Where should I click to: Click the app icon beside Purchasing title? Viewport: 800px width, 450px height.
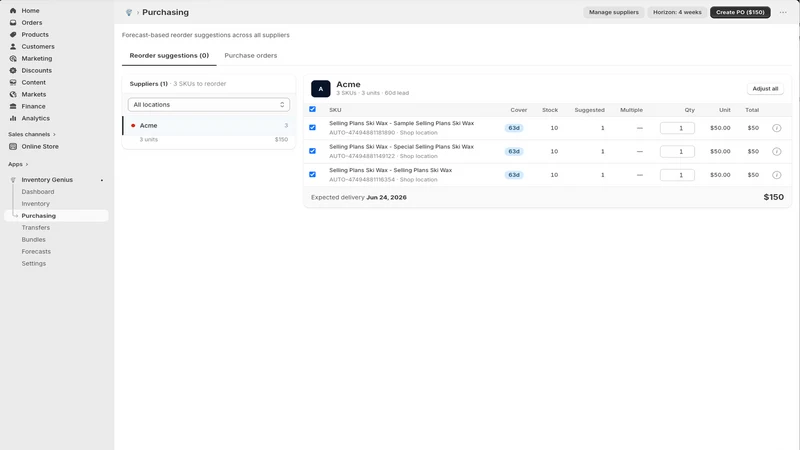(129, 12)
